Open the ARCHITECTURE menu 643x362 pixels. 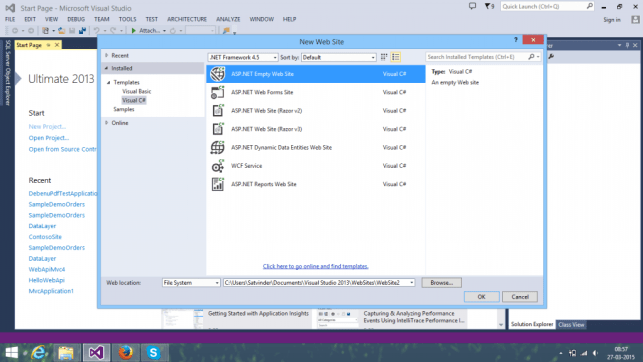pos(187,19)
